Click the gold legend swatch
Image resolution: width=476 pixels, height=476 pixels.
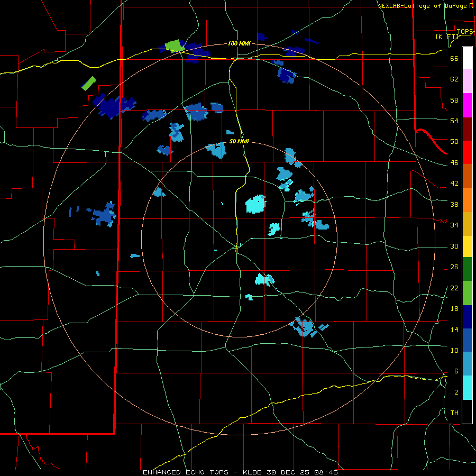[x=467, y=224]
